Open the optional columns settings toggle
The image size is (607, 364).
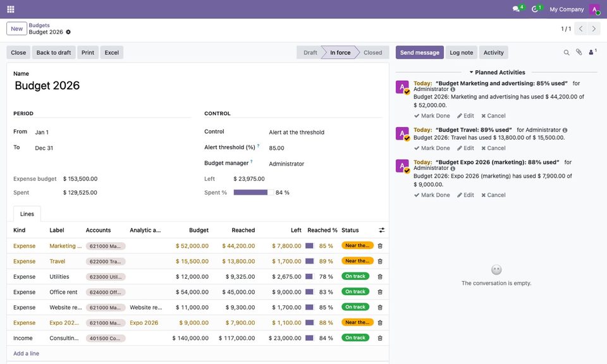click(x=382, y=230)
